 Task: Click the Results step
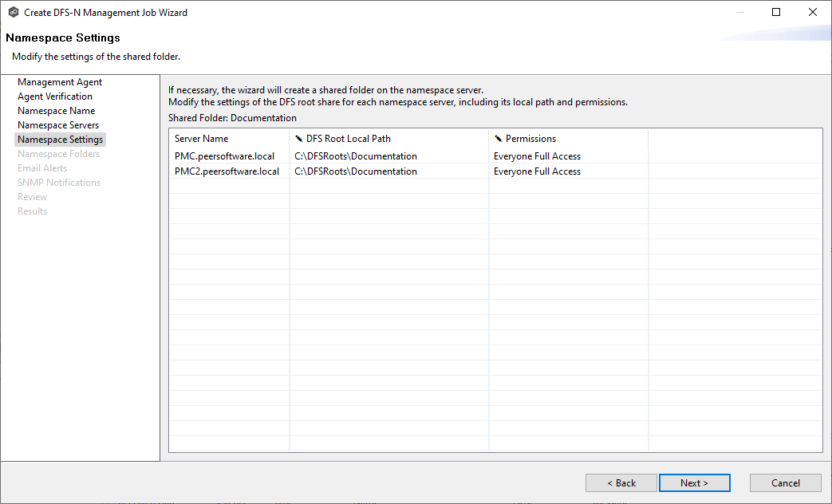click(32, 211)
